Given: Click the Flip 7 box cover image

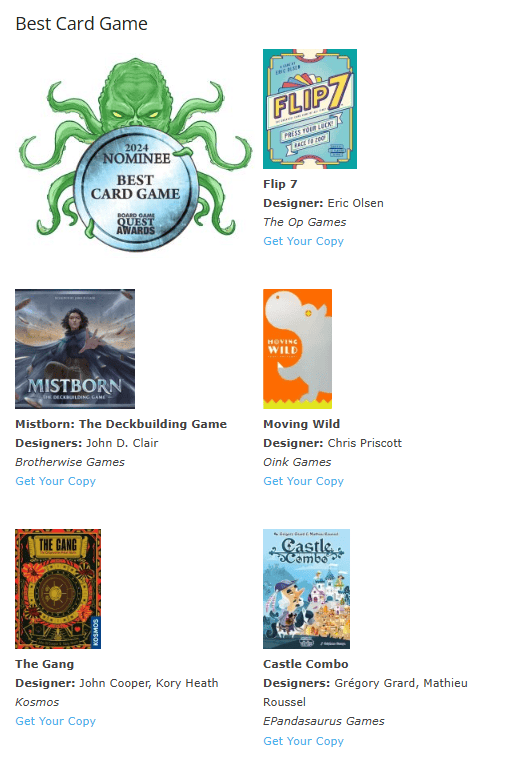Looking at the screenshot, I should (x=310, y=109).
